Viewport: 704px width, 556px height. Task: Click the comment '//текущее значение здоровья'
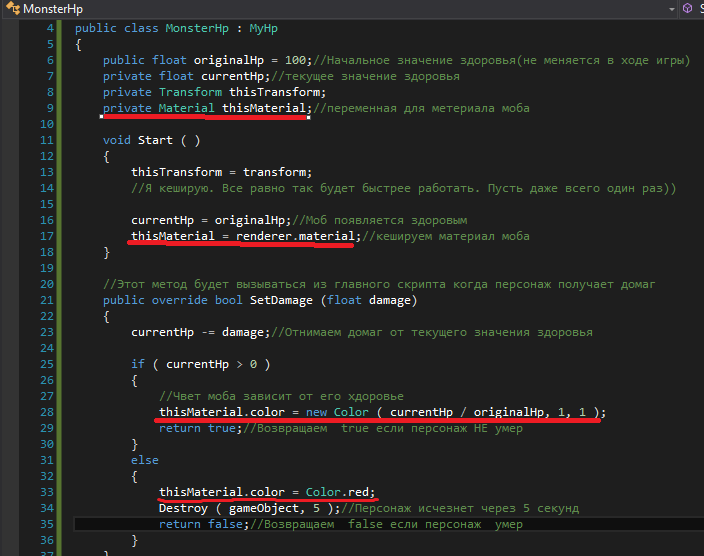click(x=365, y=76)
